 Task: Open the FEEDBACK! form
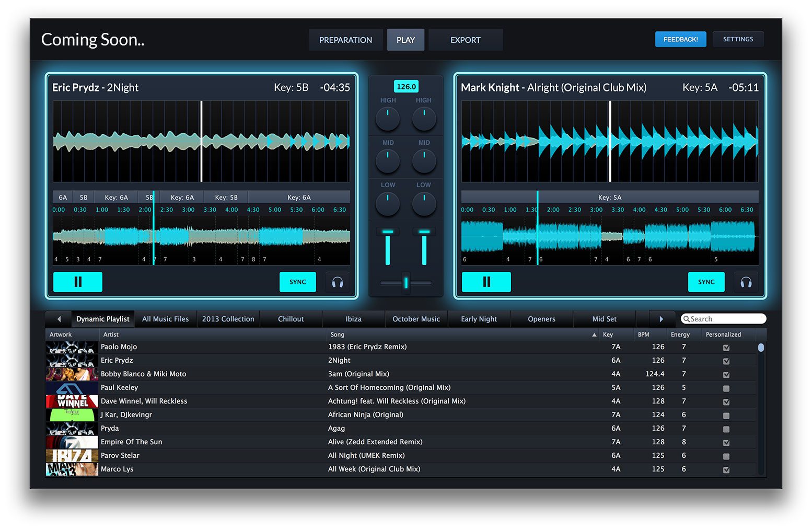click(x=680, y=39)
